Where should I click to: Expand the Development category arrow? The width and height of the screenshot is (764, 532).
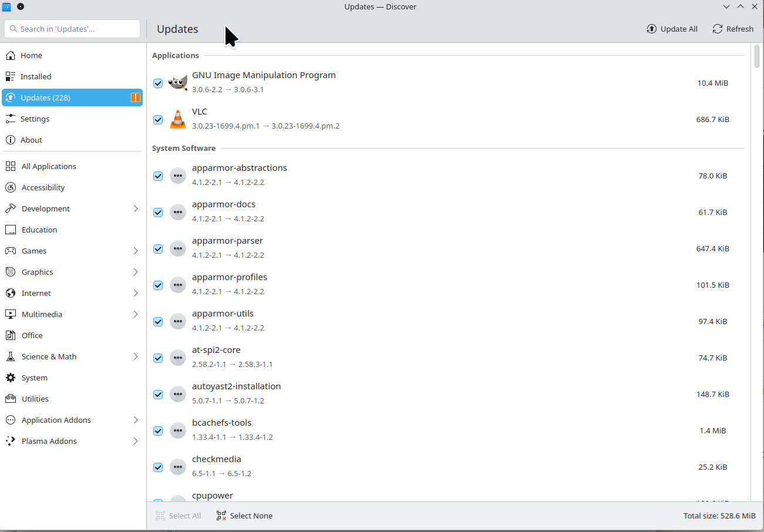pos(136,208)
